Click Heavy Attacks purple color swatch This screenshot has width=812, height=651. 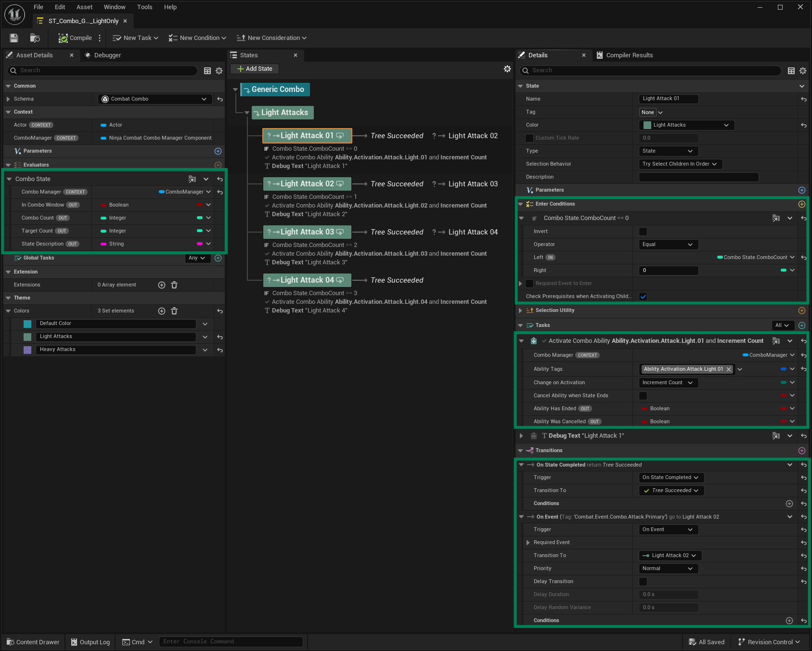pyautogui.click(x=27, y=350)
